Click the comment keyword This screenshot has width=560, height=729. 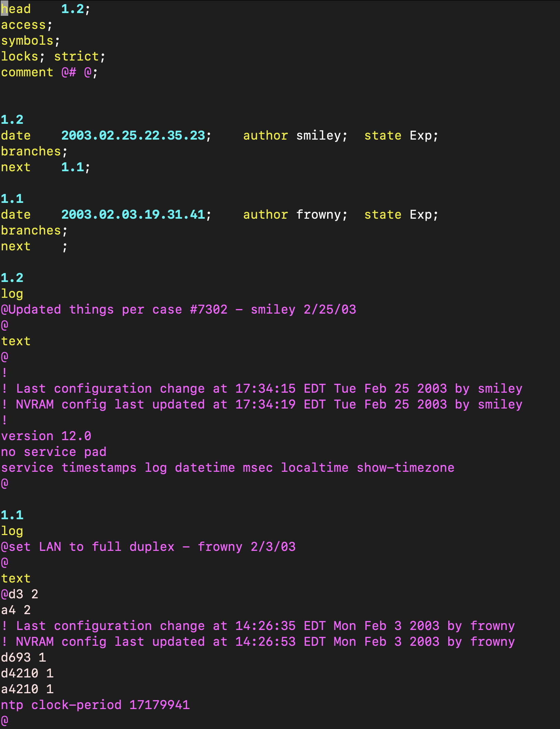(x=27, y=72)
